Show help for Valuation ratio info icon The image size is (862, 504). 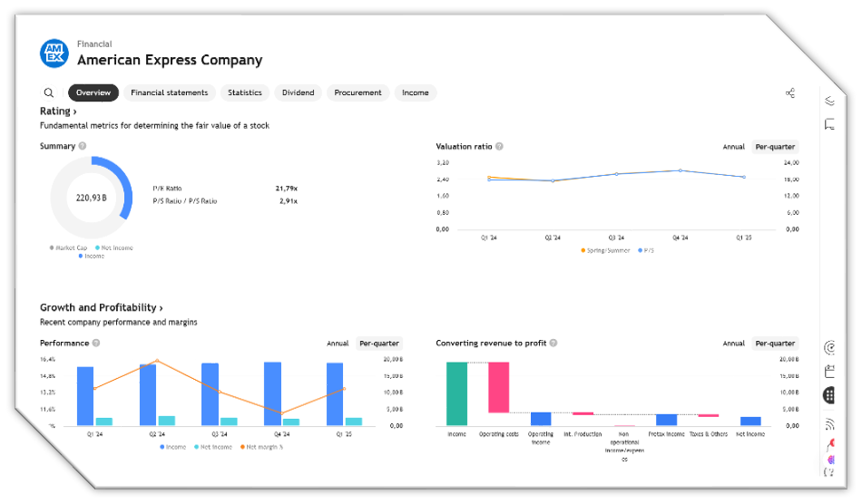tap(499, 147)
